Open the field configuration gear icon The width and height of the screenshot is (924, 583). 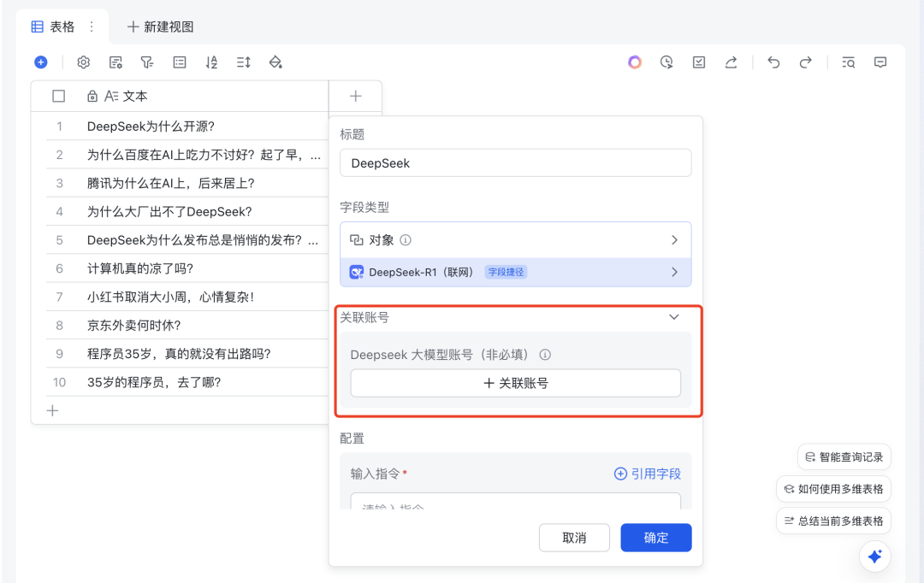pyautogui.click(x=84, y=62)
